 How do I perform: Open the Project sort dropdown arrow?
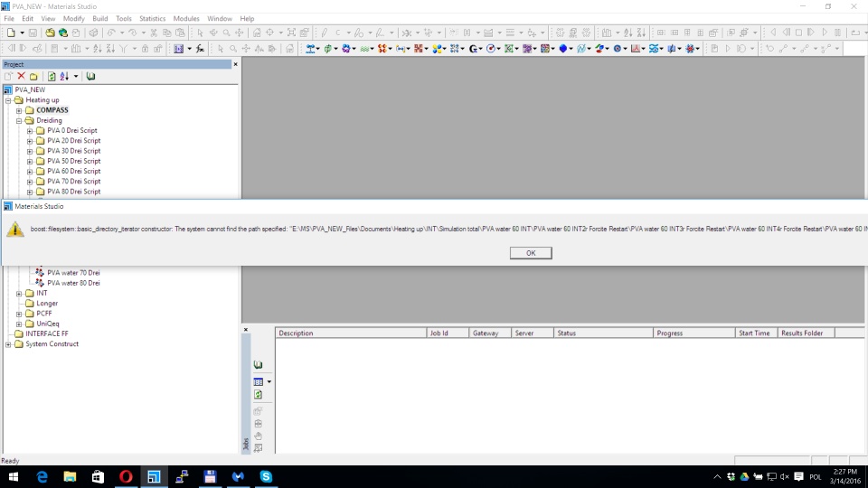click(x=76, y=76)
